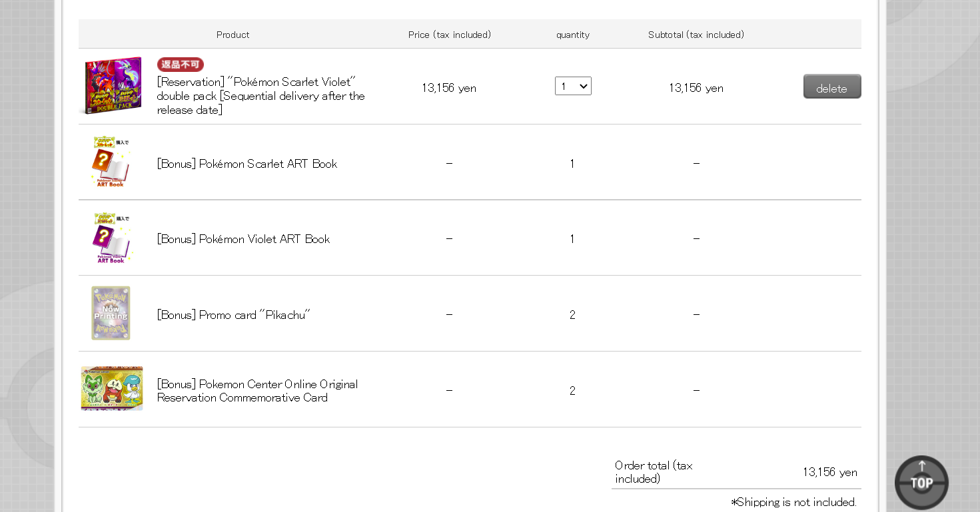The width and height of the screenshot is (980, 512).
Task: Click the 'Subtotal (tax included)' column header
Action: (x=696, y=35)
